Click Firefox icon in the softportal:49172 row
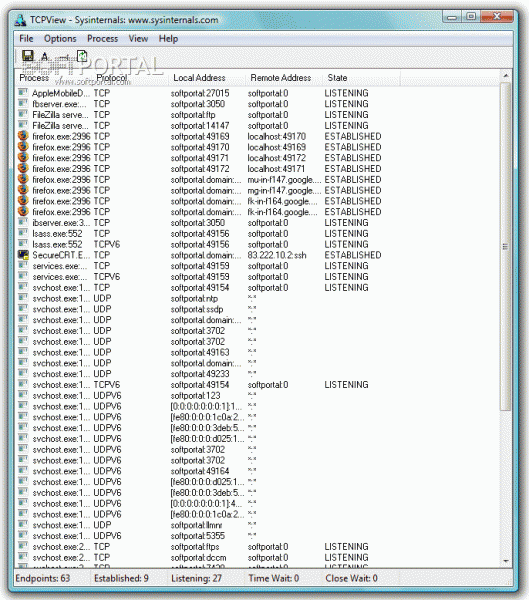The height and width of the screenshot is (600, 529). (23, 168)
